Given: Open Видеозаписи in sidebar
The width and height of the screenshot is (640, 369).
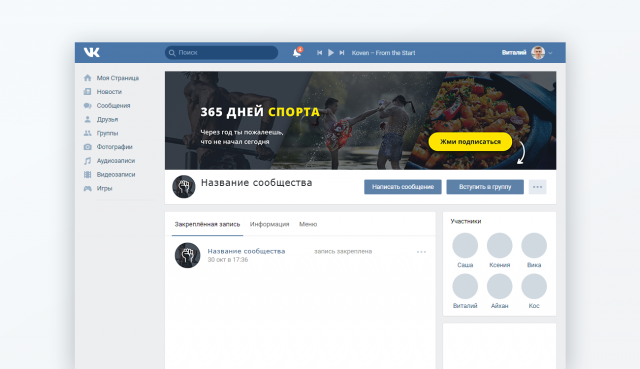Looking at the screenshot, I should pyautogui.click(x=116, y=175).
